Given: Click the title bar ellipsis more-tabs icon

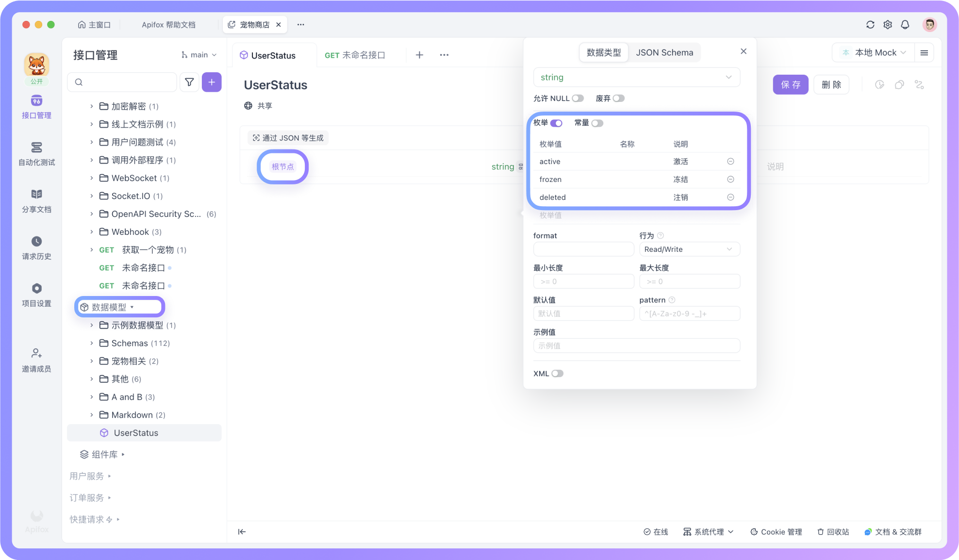Looking at the screenshot, I should pos(301,25).
